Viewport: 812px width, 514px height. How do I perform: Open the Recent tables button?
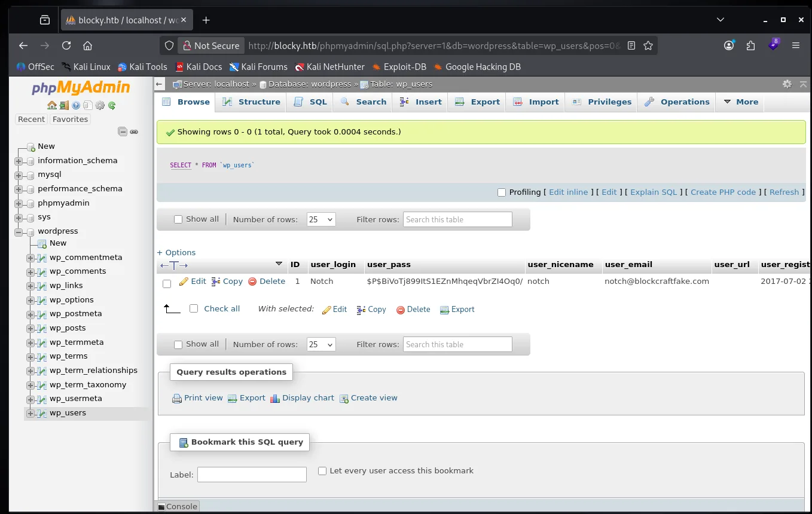[x=32, y=120]
